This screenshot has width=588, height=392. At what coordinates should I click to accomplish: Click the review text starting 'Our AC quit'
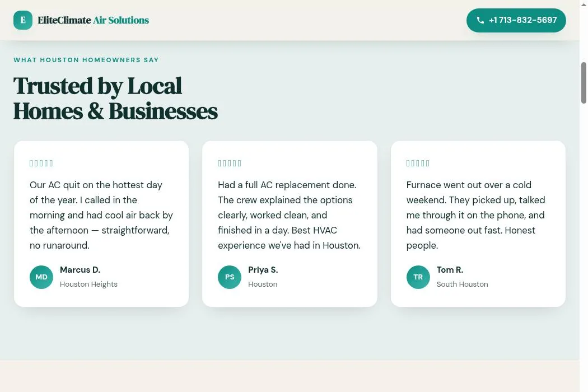[x=101, y=215]
